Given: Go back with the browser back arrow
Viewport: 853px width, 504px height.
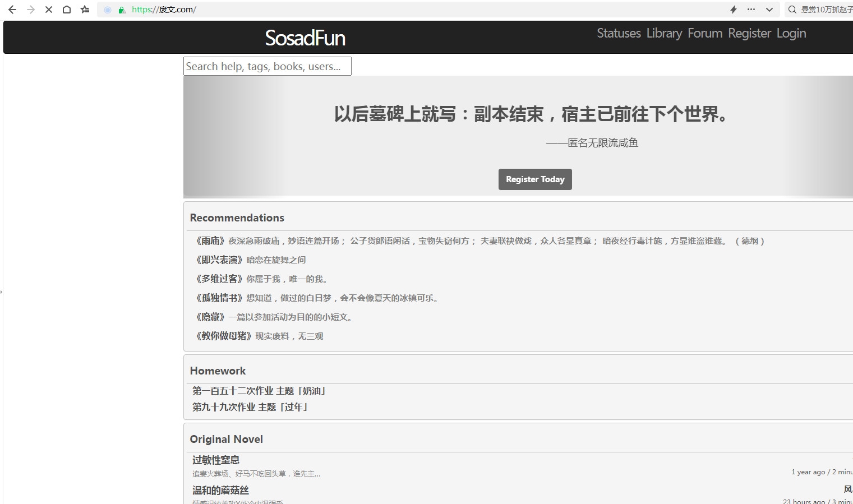Looking at the screenshot, I should tap(12, 10).
